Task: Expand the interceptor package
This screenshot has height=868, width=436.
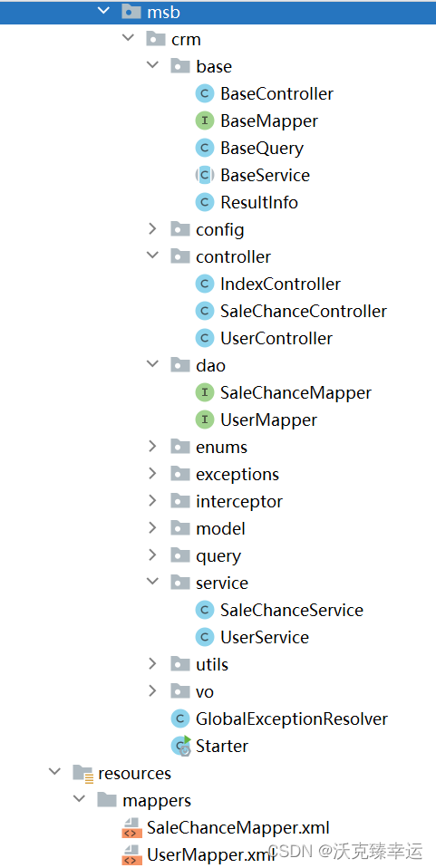Action: [152, 500]
